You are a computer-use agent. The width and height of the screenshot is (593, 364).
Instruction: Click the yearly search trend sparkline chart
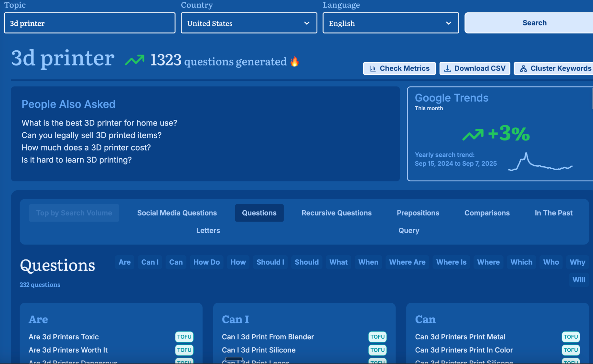coord(540,162)
